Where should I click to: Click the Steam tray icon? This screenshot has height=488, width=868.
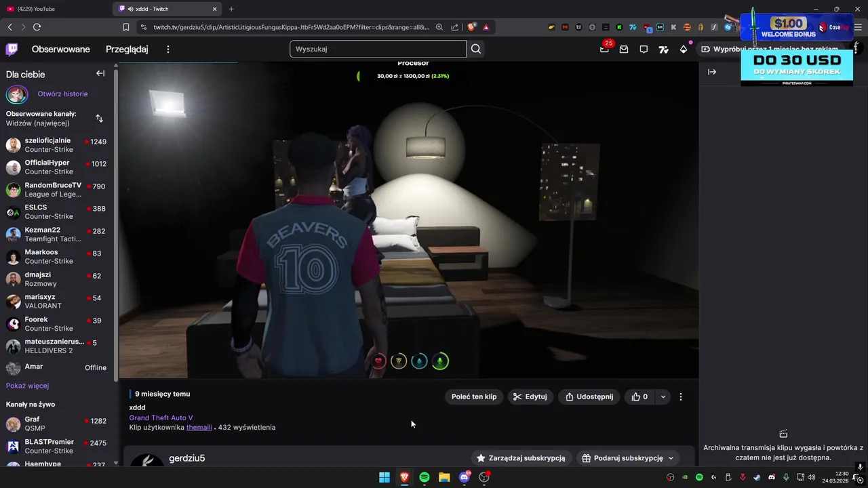[757, 477]
